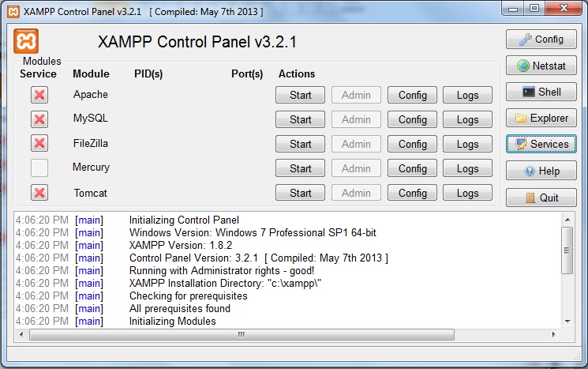The image size is (588, 369).
Task: Click the log scroll down arrow
Action: (567, 322)
